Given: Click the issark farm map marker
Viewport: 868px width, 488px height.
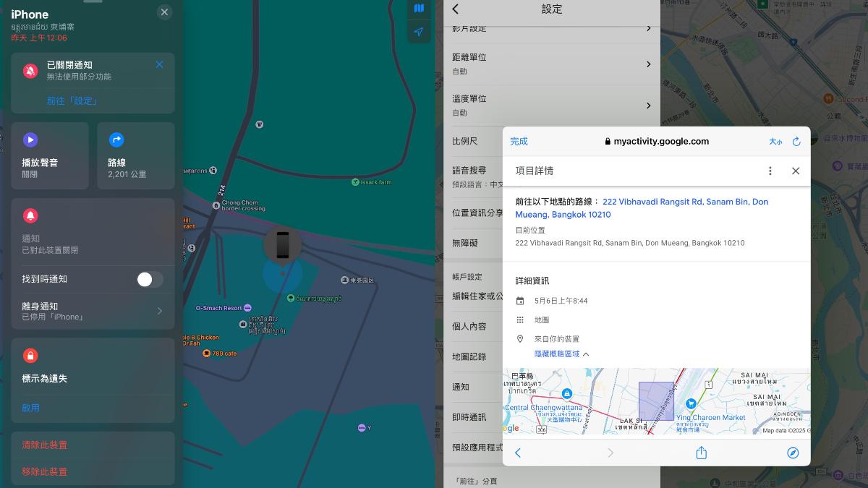Looking at the screenshot, I should coord(354,182).
